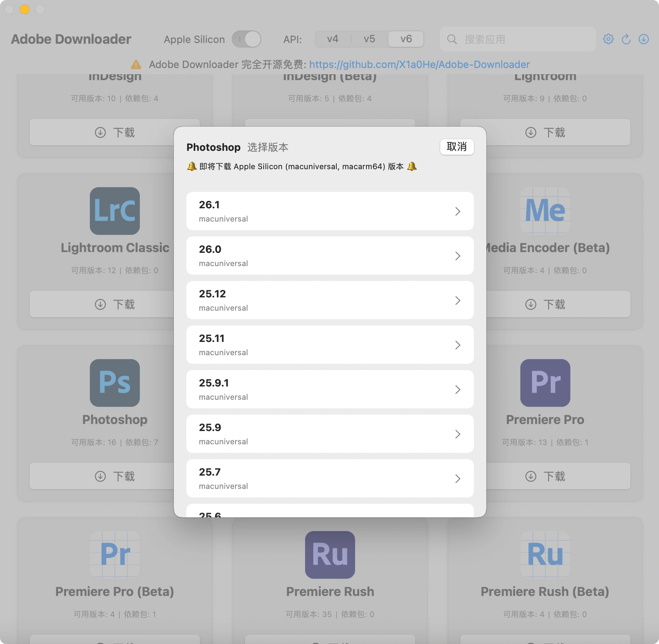Expand Photoshop version 26.0 chevron
Screen dimensions: 659x644
tap(458, 256)
